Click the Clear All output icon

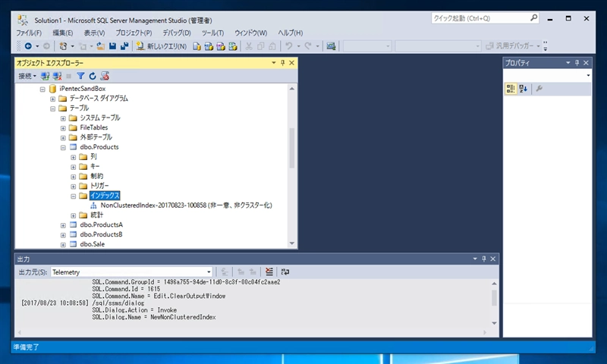pos(269,272)
